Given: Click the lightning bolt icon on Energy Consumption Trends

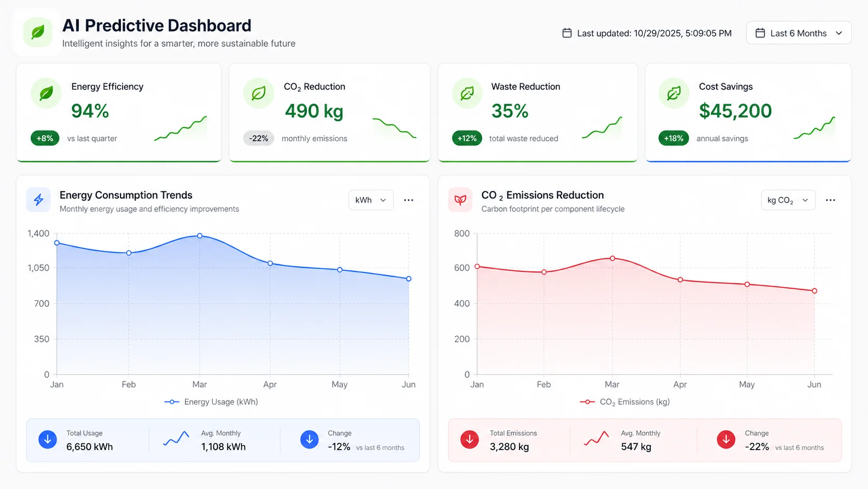Looking at the screenshot, I should [38, 200].
